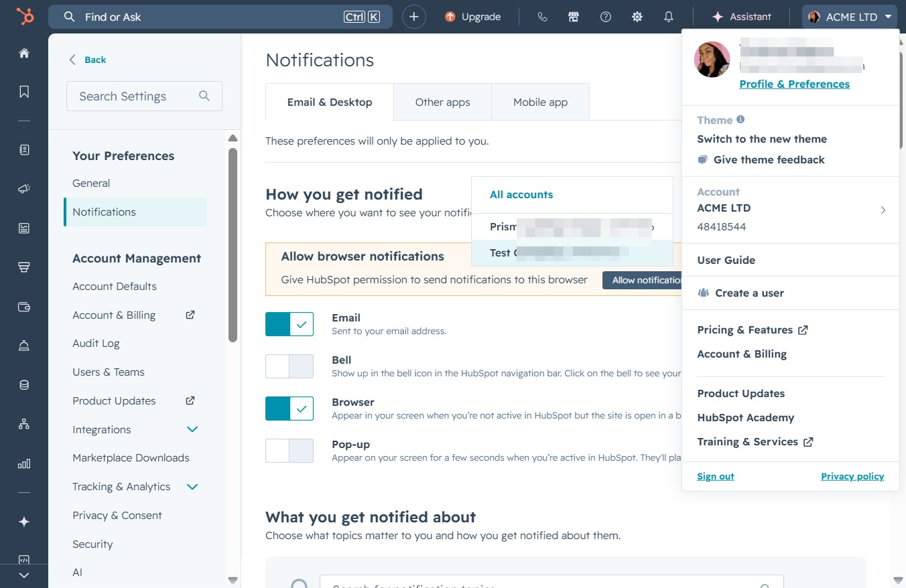Go to the Home icon in left rail
The height and width of the screenshot is (588, 906).
(x=24, y=54)
